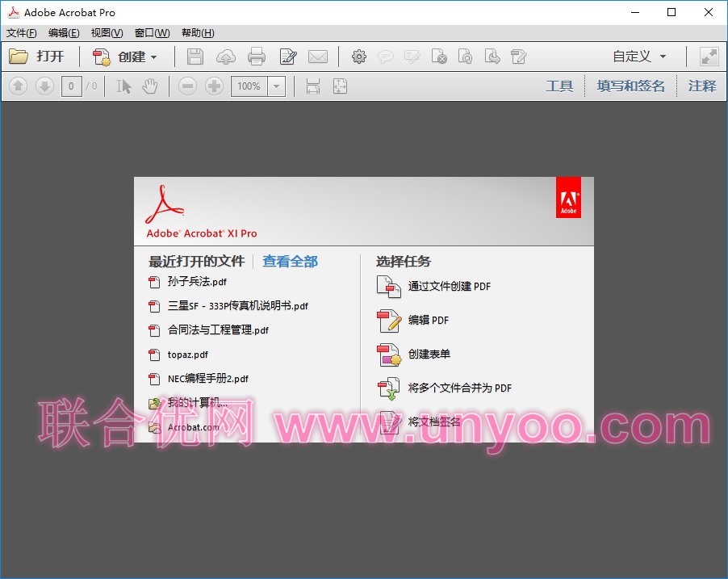Open recent file topaz.pdf

[178, 355]
